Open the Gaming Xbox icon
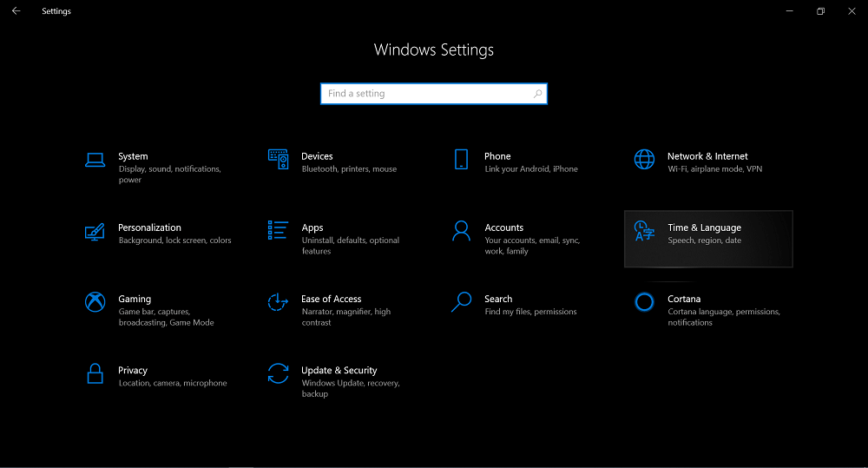Image resolution: width=868 pixels, height=468 pixels. [x=95, y=302]
